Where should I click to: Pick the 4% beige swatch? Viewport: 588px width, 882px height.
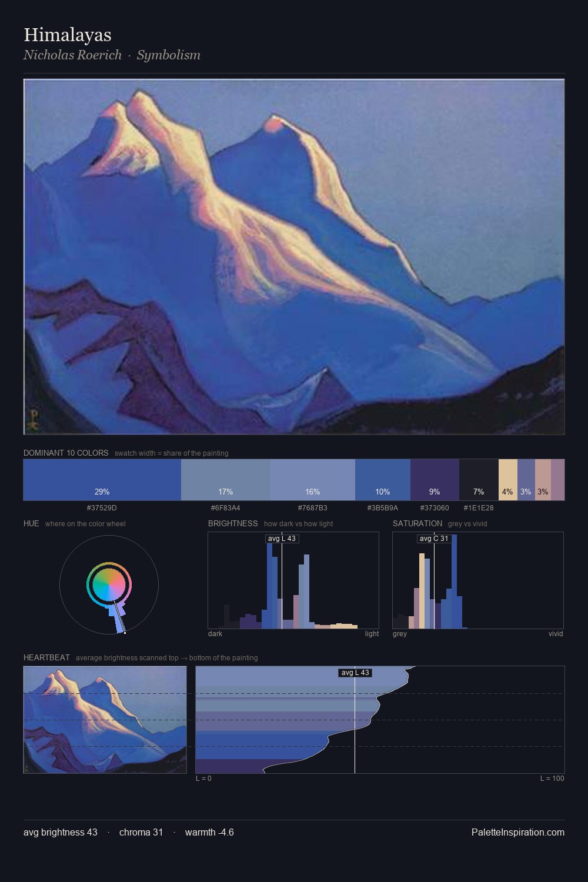point(508,480)
